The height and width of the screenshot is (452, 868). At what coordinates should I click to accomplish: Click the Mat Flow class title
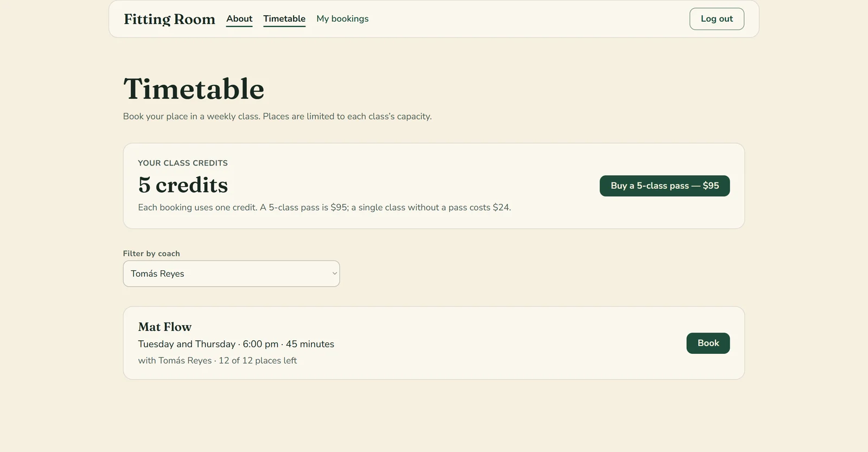(165, 327)
